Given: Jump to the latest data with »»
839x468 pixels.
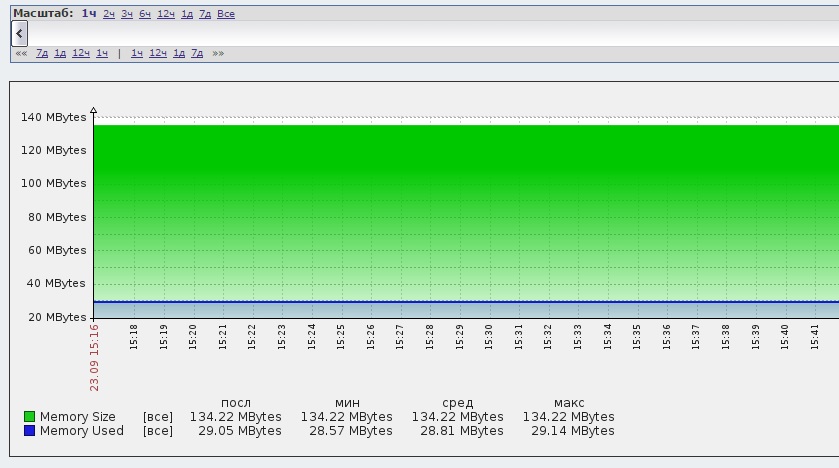Looking at the screenshot, I should tap(218, 53).
